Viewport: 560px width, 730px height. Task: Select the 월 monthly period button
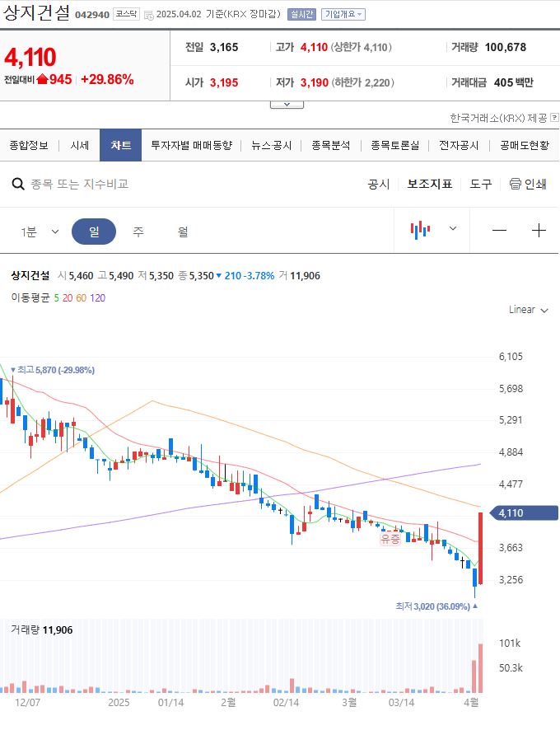coord(183,232)
